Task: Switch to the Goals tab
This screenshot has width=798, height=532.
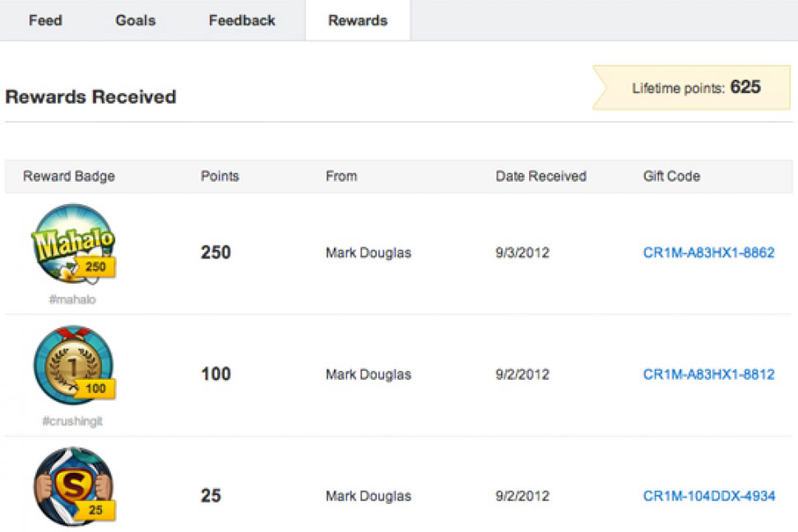Action: [x=136, y=21]
